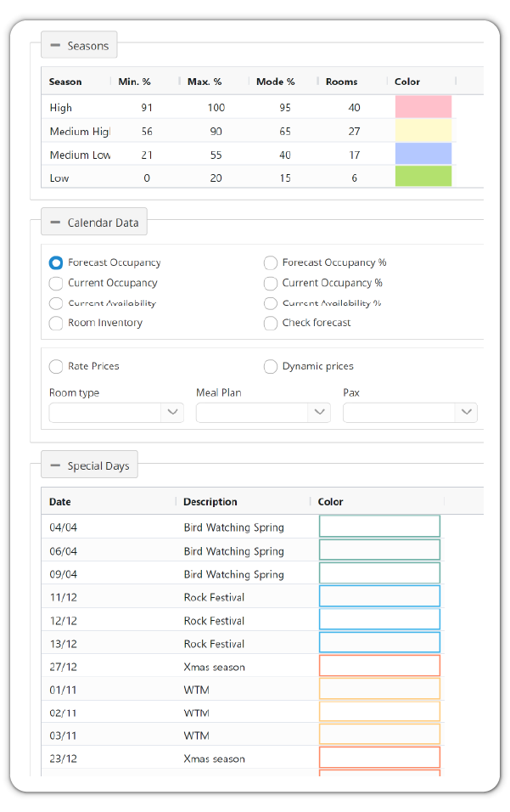
Task: Select Dynamic prices option
Action: [271, 367]
